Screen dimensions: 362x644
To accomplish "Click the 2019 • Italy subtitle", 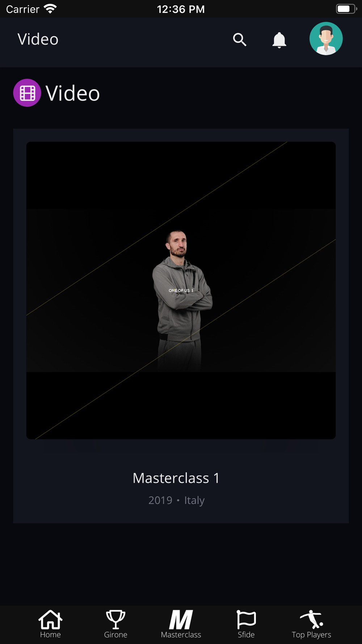I will [x=176, y=500].
